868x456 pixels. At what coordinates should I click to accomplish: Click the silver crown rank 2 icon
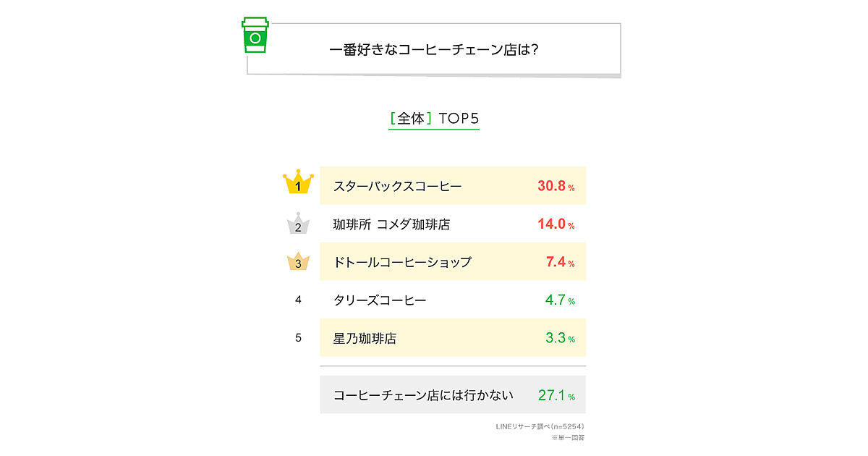click(298, 224)
